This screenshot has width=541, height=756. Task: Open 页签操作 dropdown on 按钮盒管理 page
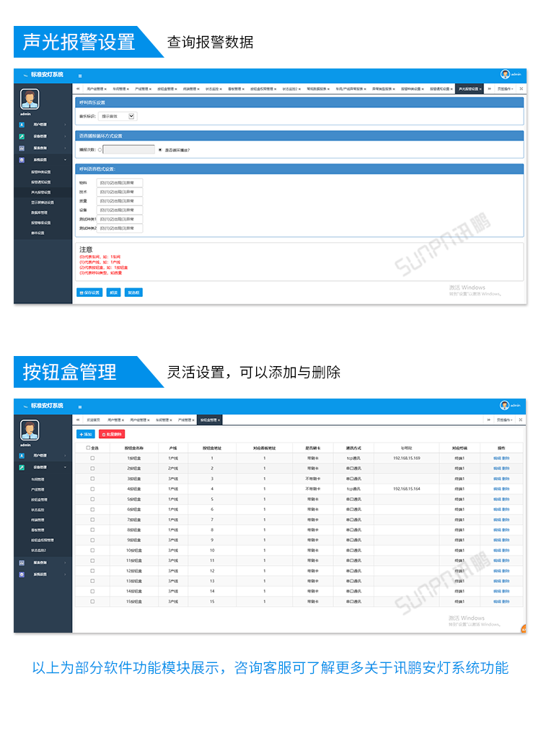pos(505,420)
